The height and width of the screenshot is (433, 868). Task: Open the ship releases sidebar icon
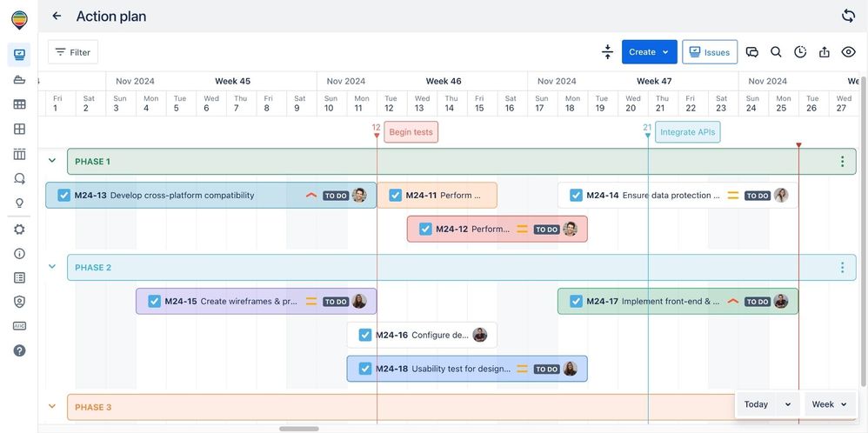[19, 80]
